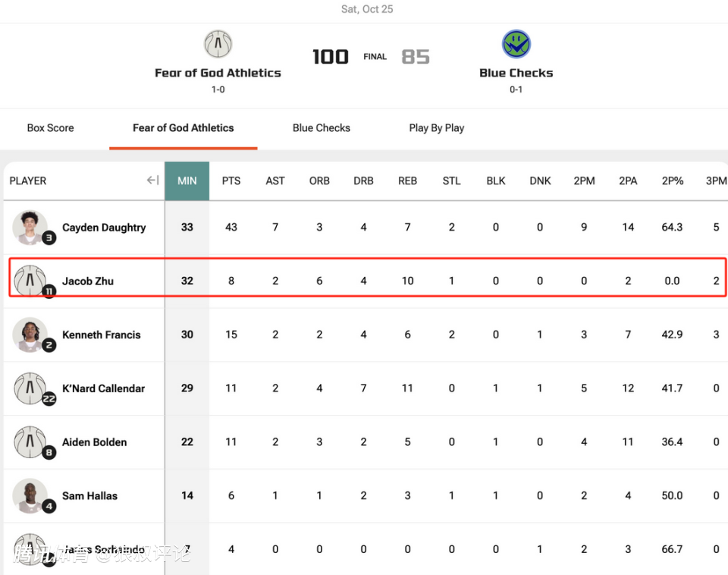The height and width of the screenshot is (575, 728).
Task: Click Aiden Bolden's avatar icon
Action: coord(30,442)
